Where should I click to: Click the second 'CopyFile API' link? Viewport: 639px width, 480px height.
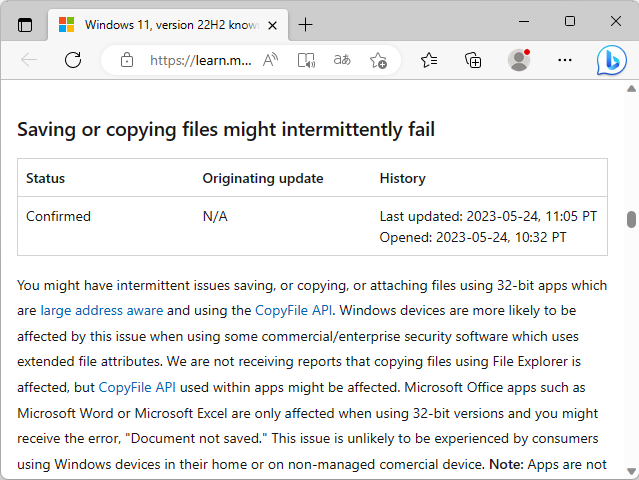pyautogui.click(x=137, y=386)
